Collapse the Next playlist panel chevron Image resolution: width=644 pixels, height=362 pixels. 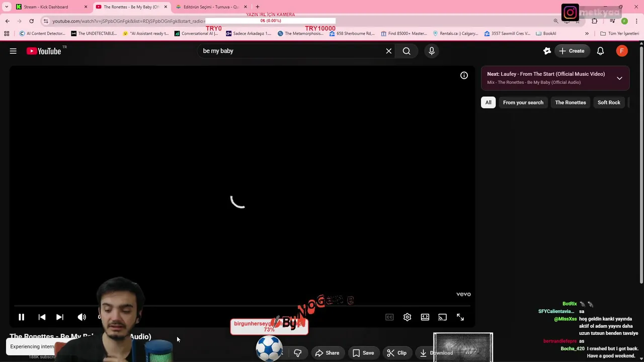(x=619, y=78)
